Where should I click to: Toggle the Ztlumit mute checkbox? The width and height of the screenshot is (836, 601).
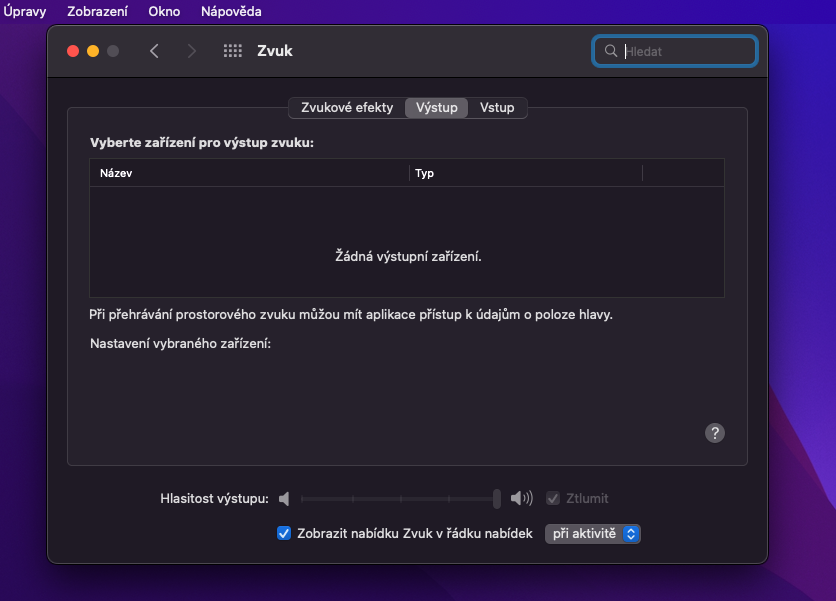[553, 498]
